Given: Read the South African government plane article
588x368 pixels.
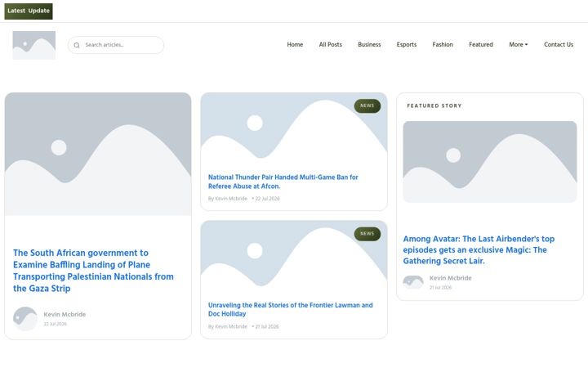Looking at the screenshot, I should tap(93, 271).
